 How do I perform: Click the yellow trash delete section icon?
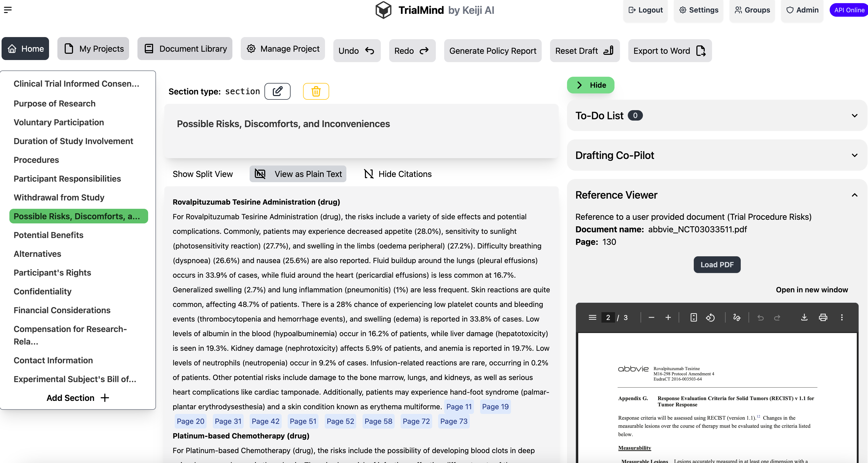316,91
